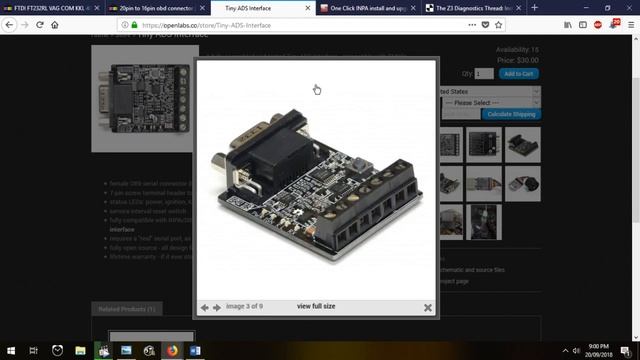The height and width of the screenshot is (360, 640).
Task: Click the URL address bar
Action: [x=302, y=25]
